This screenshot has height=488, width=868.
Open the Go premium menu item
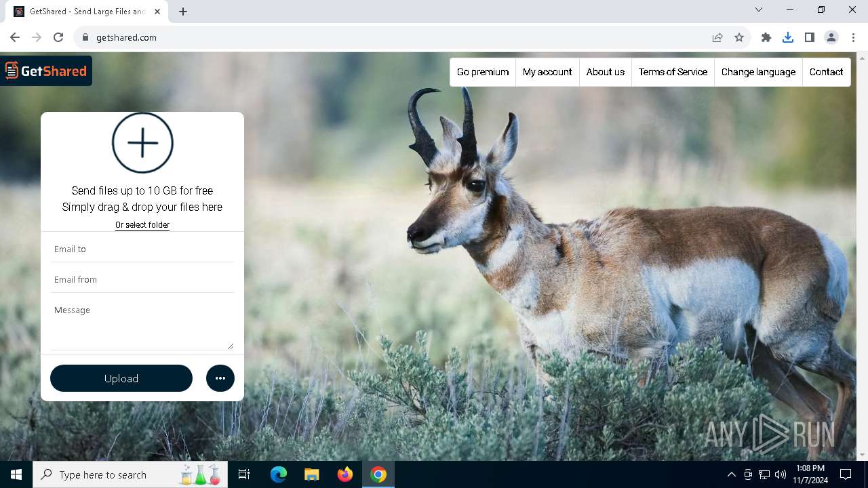[483, 72]
